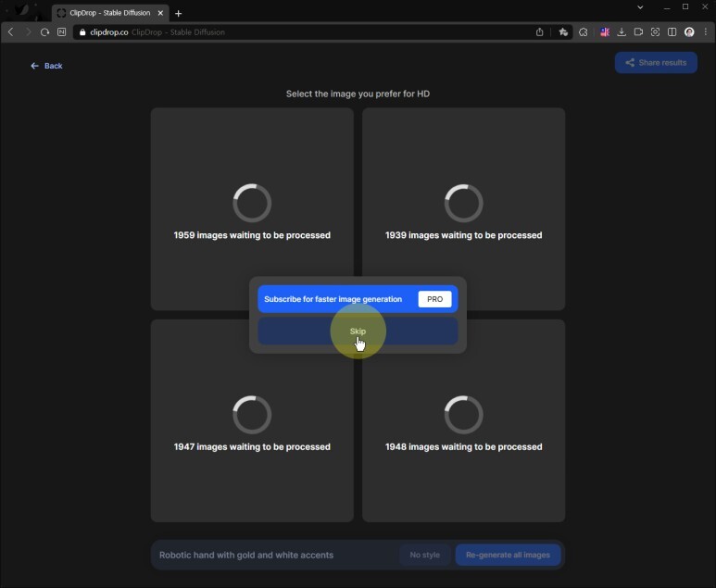Select the tile with 1959 images waiting
716x588 pixels.
252,209
